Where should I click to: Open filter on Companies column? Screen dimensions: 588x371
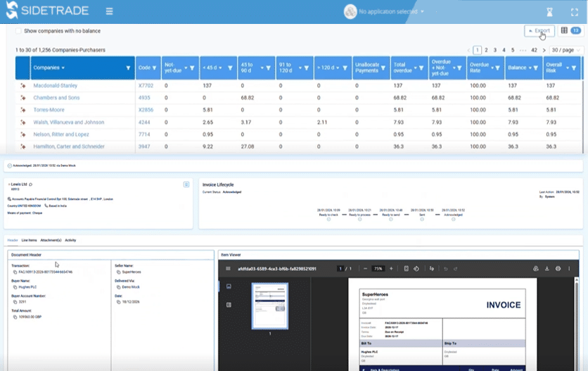128,68
